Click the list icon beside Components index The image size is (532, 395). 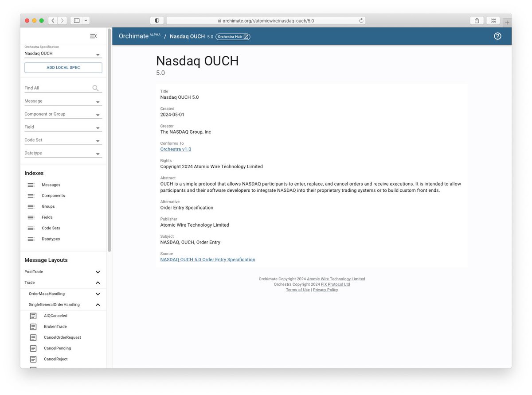31,196
